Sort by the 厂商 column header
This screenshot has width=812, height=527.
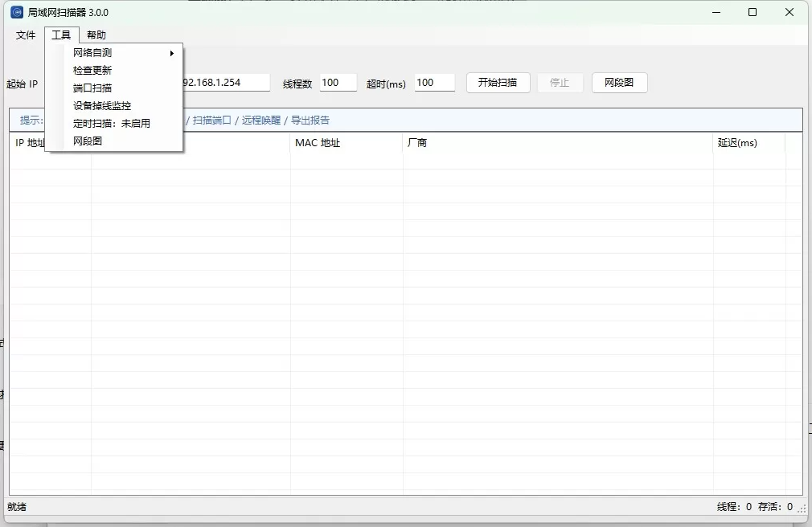558,143
